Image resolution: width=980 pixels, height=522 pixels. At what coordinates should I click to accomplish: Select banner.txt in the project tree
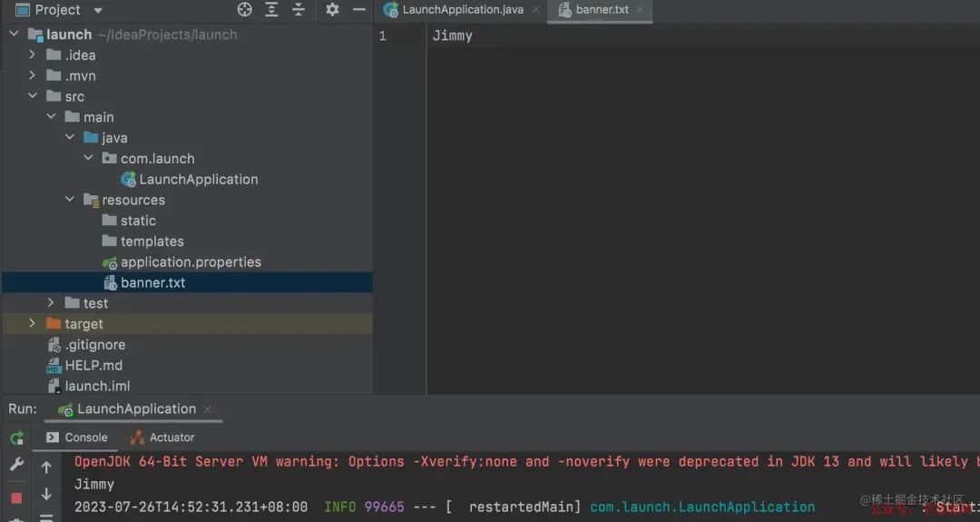152,282
